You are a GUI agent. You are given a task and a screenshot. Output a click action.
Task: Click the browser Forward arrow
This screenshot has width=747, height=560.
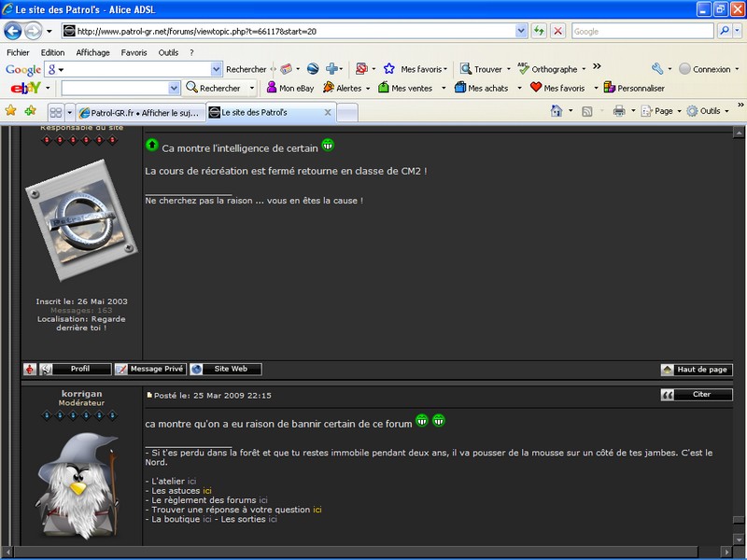coord(33,32)
